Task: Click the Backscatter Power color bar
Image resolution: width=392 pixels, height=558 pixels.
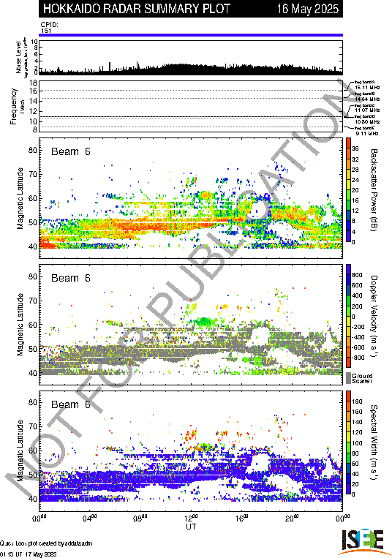Action: coord(349,190)
